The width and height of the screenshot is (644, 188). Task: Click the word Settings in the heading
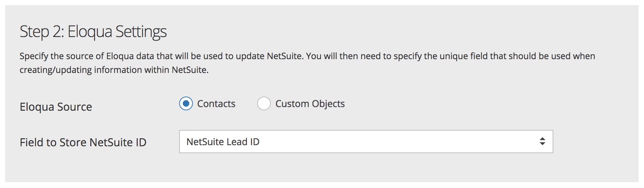(x=141, y=32)
